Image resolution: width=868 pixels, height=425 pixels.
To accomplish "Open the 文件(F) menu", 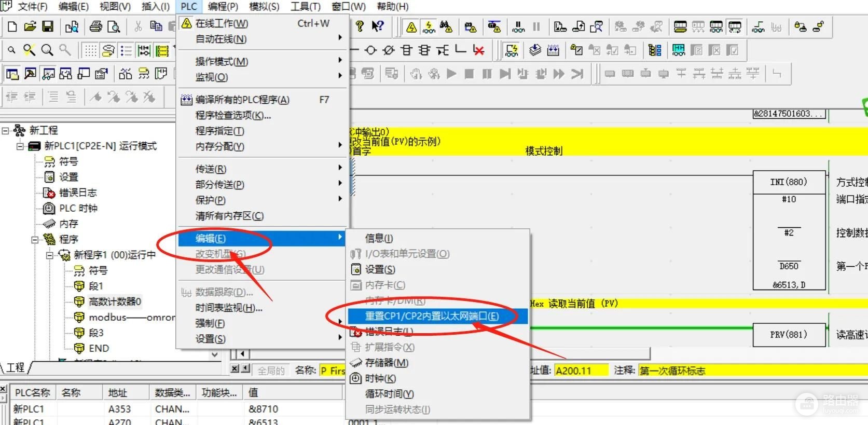I will coord(32,7).
